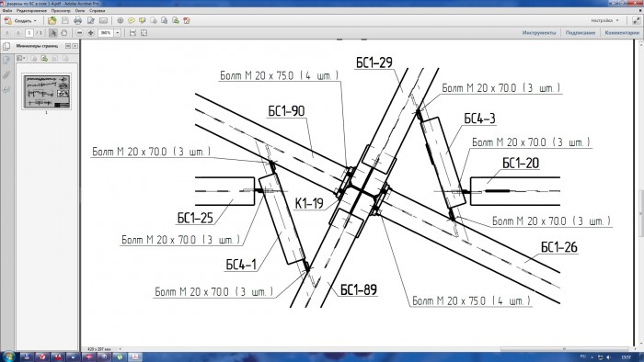Viewport: 644px width, 362px height.
Task: Open the zoom percentage dropdown
Action: pos(118,33)
